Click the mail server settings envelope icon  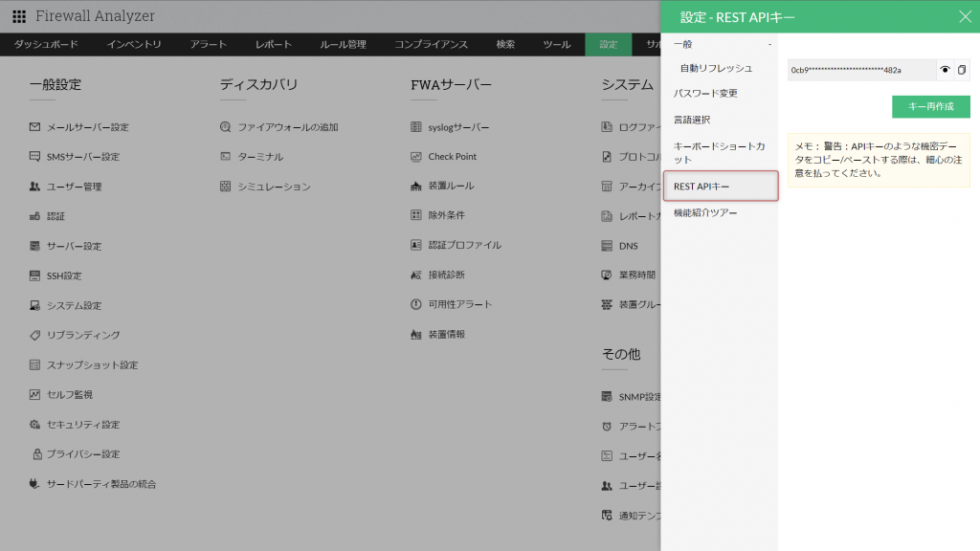(35, 127)
